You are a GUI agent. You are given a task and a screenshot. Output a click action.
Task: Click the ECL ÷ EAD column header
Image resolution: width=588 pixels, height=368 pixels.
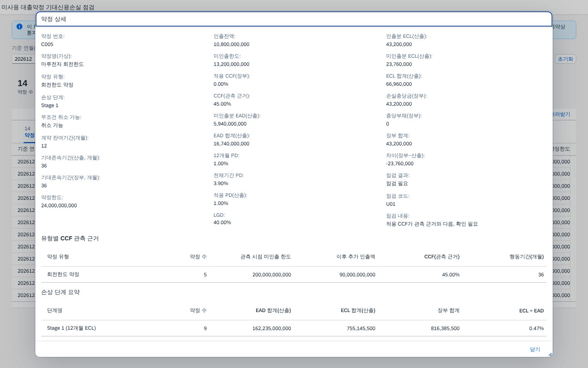(x=531, y=311)
